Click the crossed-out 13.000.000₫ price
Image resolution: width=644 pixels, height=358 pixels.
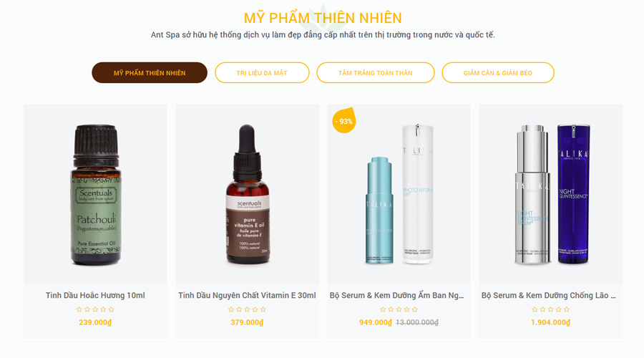tap(417, 322)
